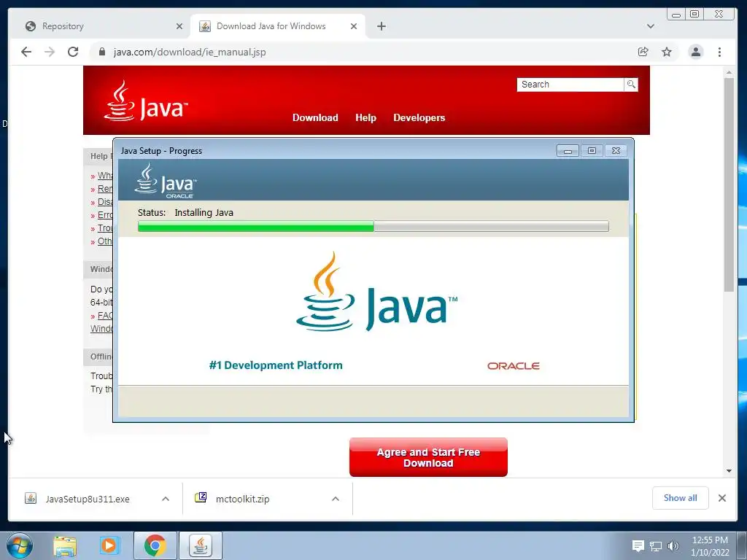Screen dimensions: 747x560
Task: Click the magnifier search icon
Action: click(631, 85)
